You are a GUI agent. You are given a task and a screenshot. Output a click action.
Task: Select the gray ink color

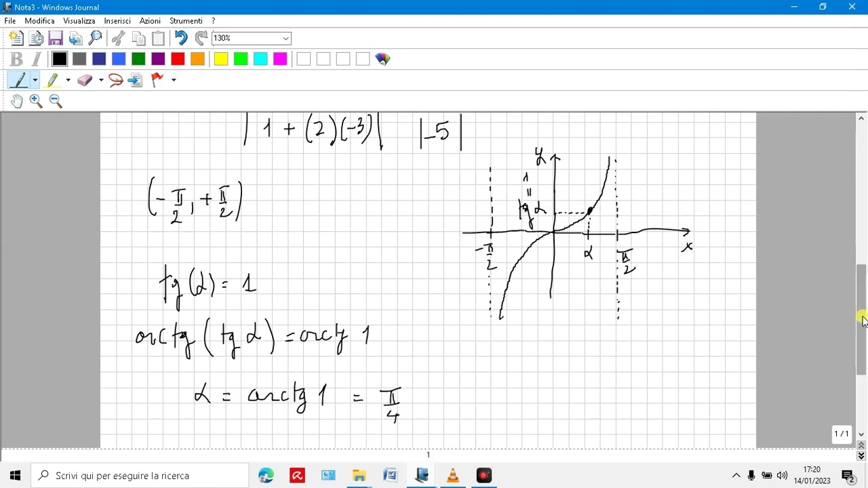79,59
